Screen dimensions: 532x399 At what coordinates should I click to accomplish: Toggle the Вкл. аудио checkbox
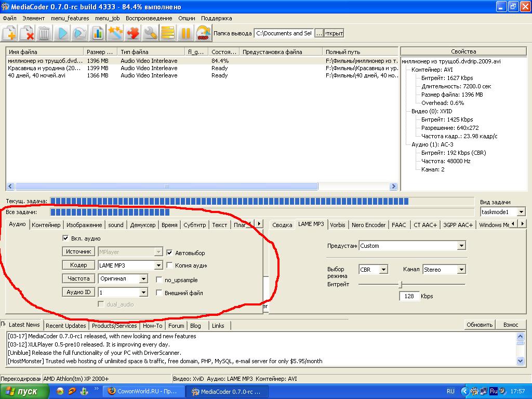(65, 238)
